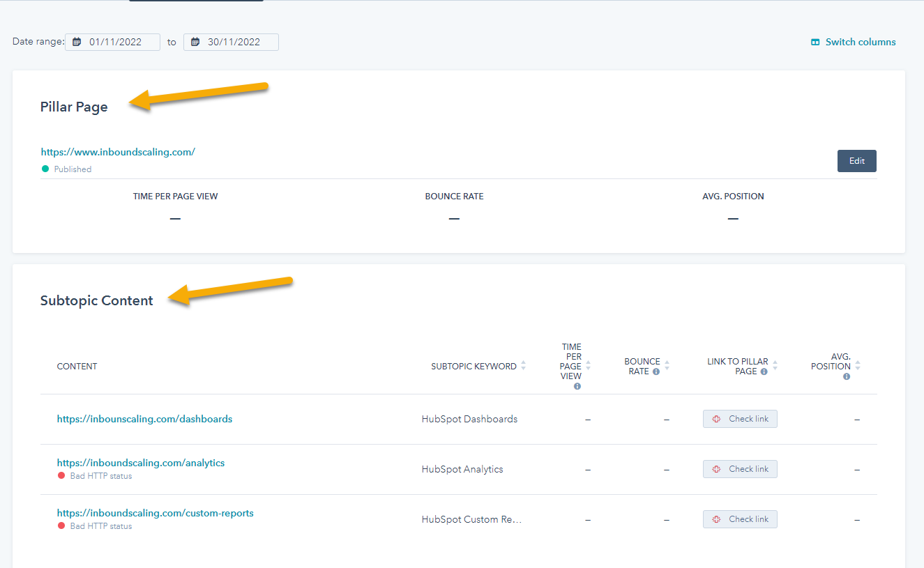This screenshot has width=924, height=568.
Task: Toggle sorting on the Subtopic Keyword column
Action: [524, 366]
